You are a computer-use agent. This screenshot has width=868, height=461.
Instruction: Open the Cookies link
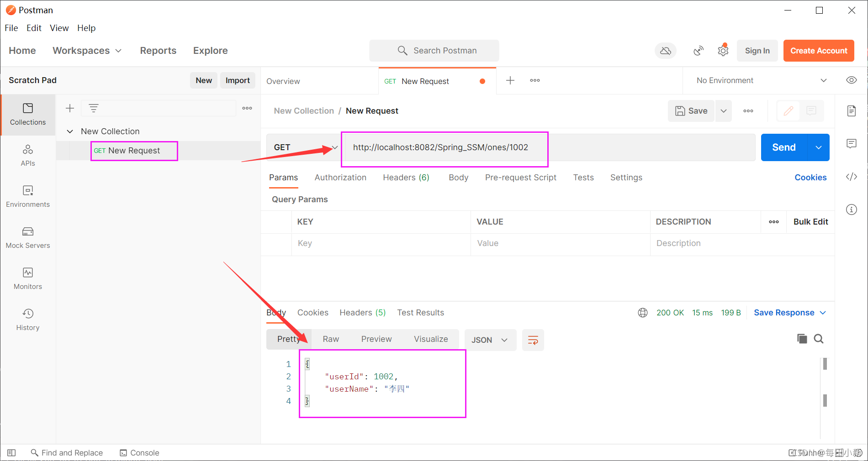pos(810,178)
